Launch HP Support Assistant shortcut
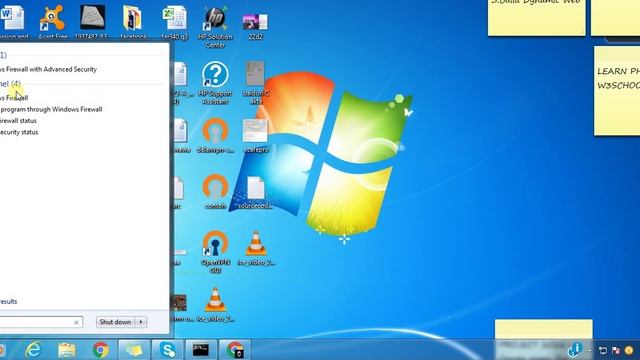This screenshot has height=360, width=640. (x=215, y=82)
